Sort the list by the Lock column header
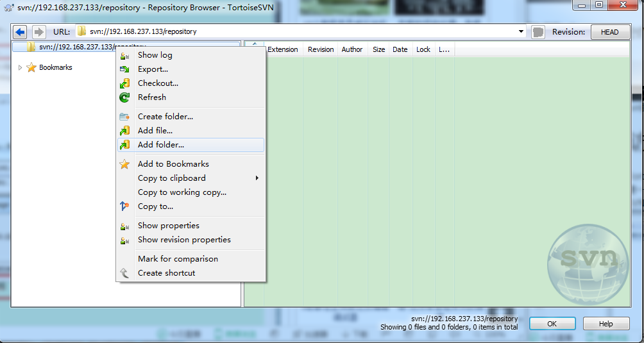This screenshot has width=644, height=343. (423, 49)
